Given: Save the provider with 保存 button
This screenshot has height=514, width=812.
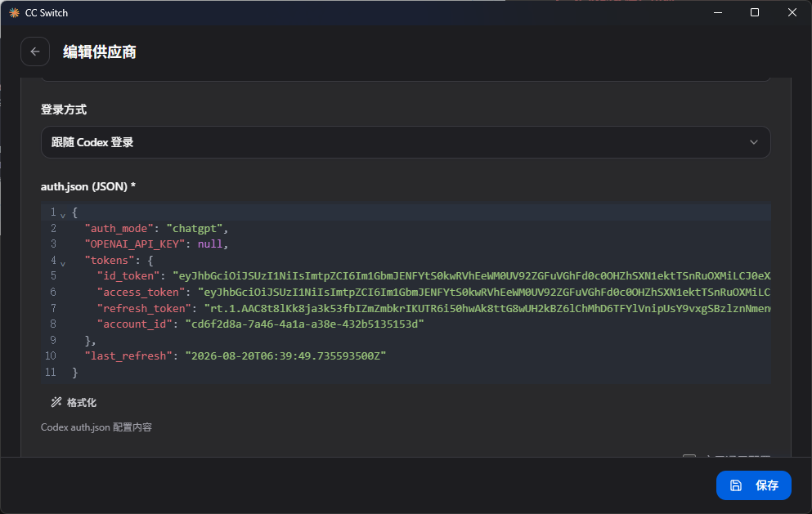Looking at the screenshot, I should tap(753, 485).
